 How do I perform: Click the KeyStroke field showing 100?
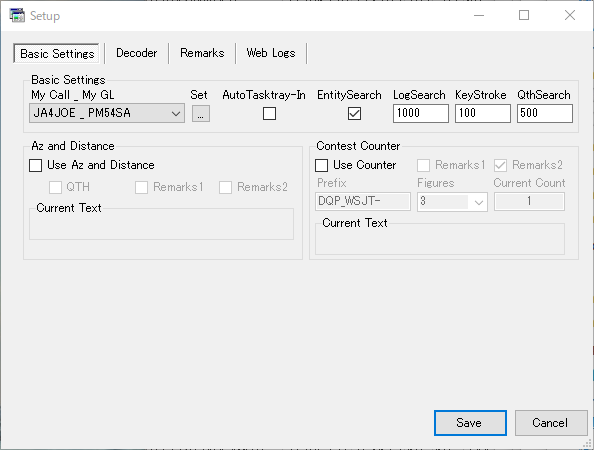(483, 113)
